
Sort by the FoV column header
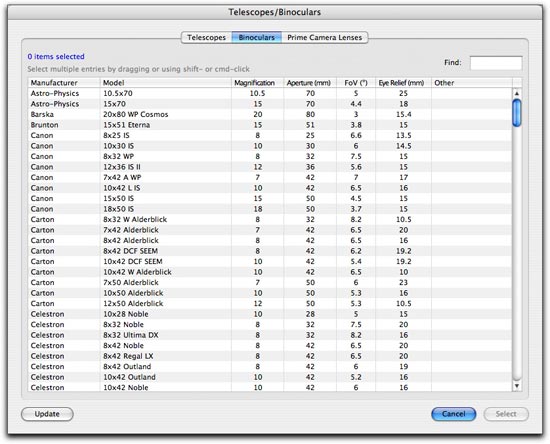pyautogui.click(x=356, y=83)
